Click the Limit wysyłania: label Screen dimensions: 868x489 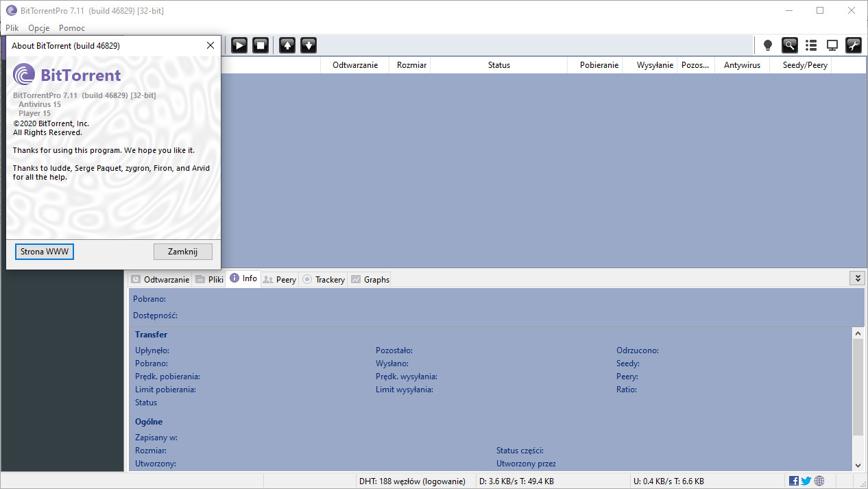(x=405, y=390)
